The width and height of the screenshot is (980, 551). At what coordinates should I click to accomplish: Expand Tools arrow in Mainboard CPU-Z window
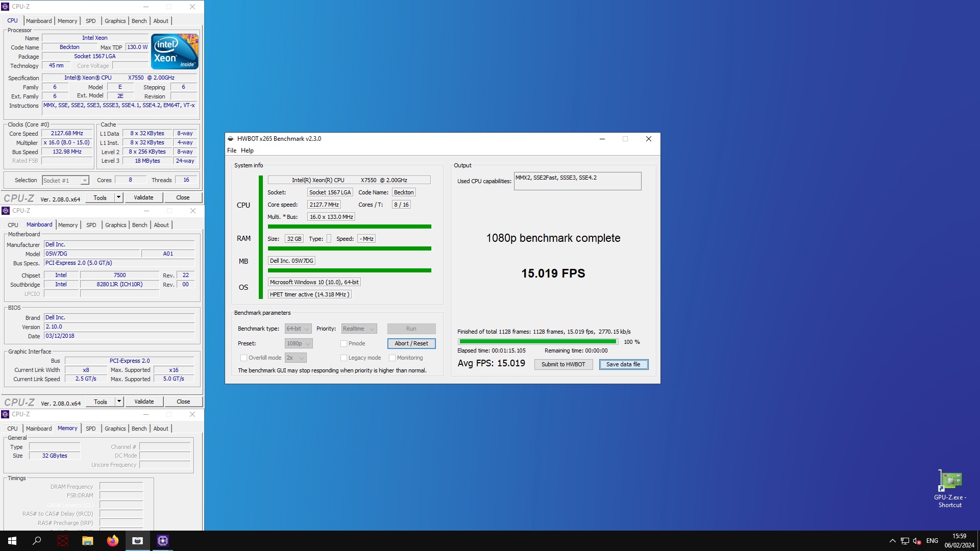pyautogui.click(x=119, y=402)
